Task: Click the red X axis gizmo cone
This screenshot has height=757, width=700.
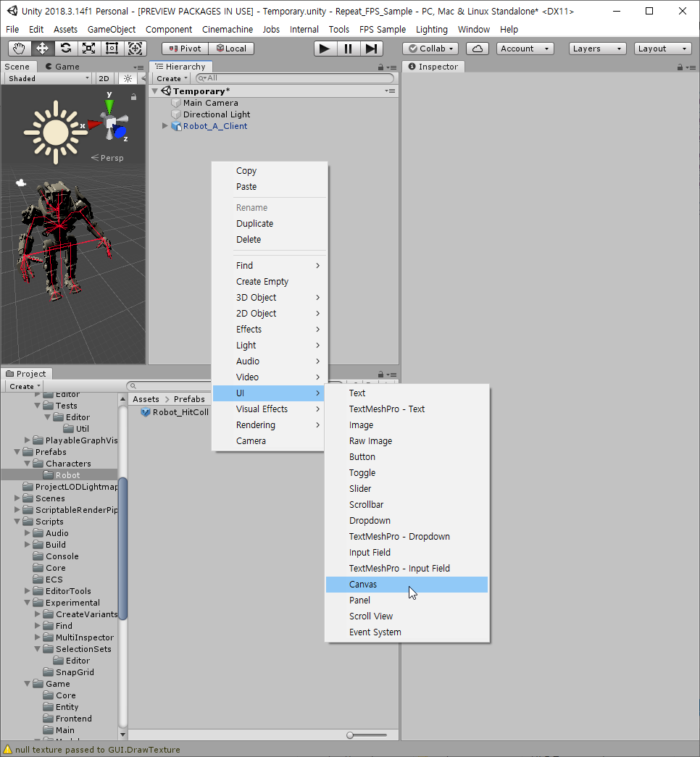Action: coord(94,124)
